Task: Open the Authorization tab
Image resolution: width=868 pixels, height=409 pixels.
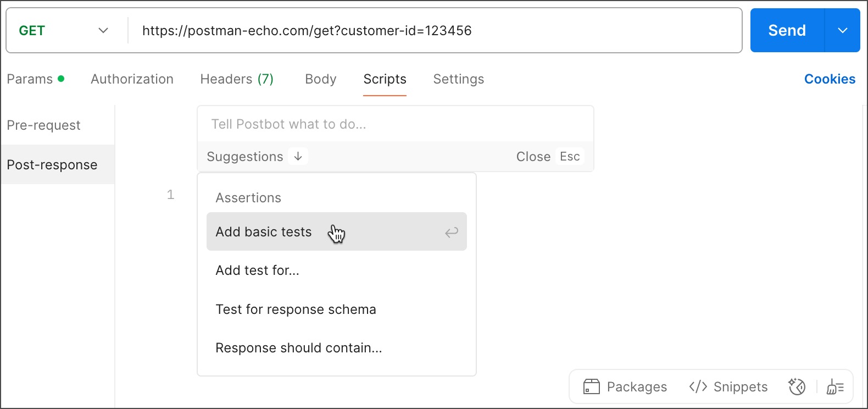Action: 132,79
